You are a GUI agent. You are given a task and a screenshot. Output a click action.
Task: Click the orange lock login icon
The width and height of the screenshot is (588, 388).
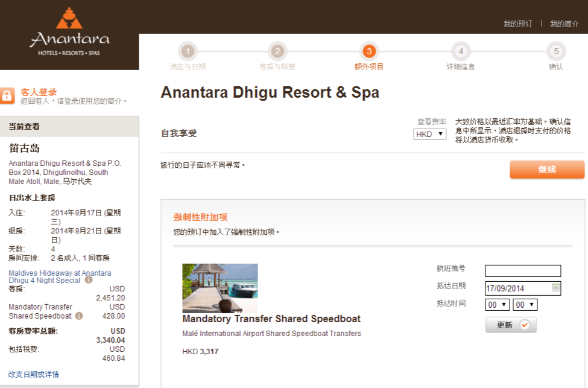7,96
